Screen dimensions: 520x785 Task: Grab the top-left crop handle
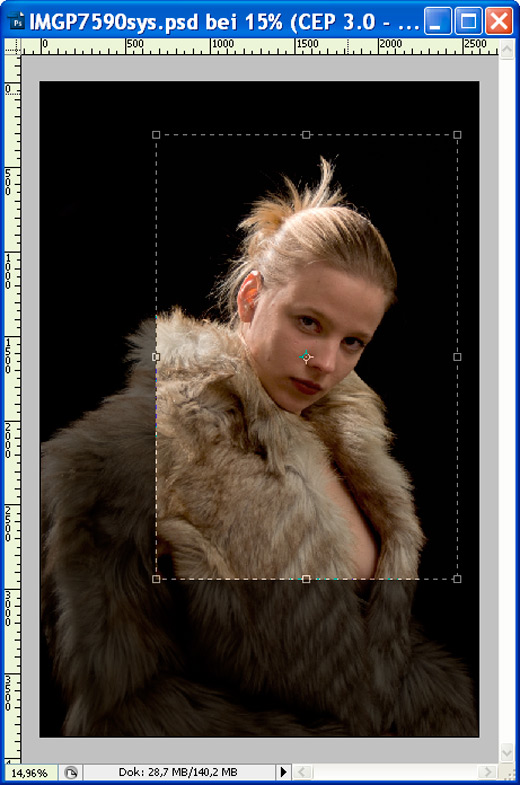tap(156, 135)
